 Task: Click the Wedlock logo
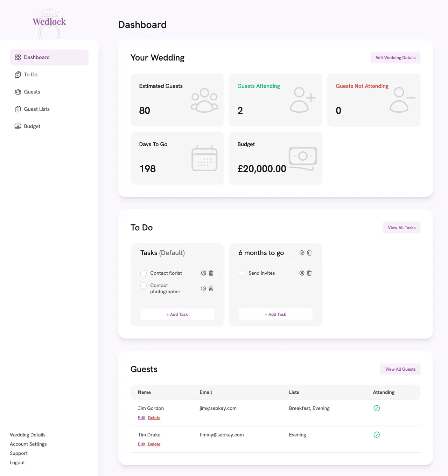(49, 22)
